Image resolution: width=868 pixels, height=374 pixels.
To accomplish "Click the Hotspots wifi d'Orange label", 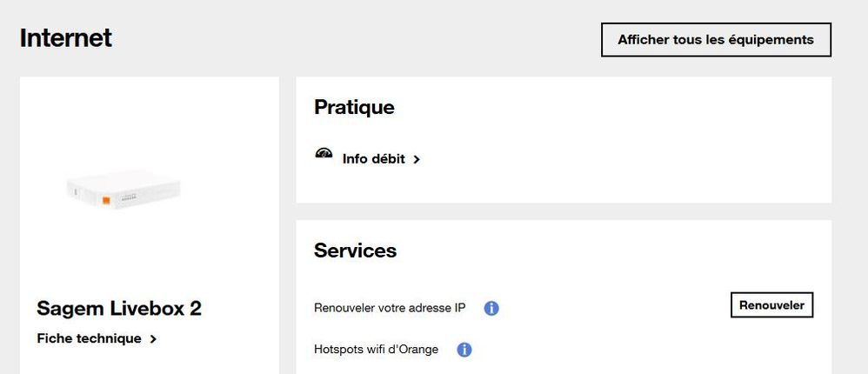I will coord(376,350).
